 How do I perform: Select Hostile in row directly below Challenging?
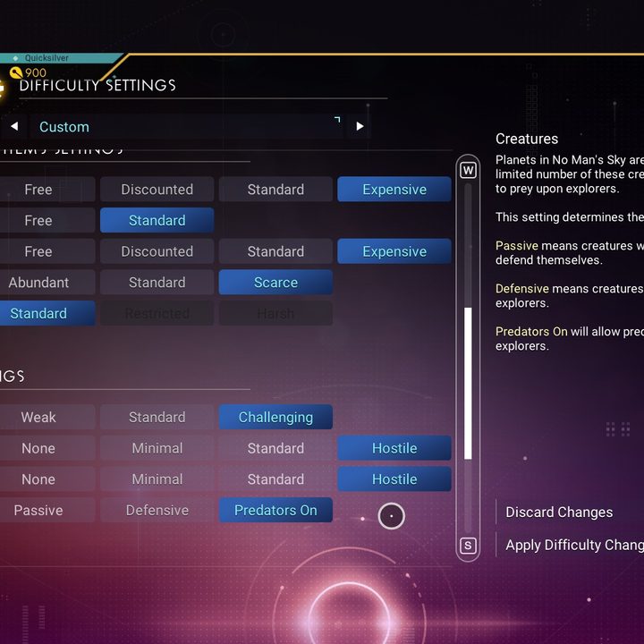pyautogui.click(x=394, y=448)
